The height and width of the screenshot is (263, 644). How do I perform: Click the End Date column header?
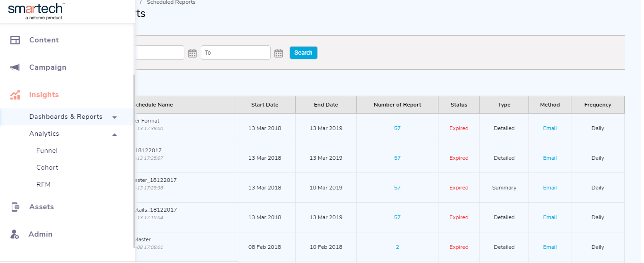pyautogui.click(x=326, y=105)
